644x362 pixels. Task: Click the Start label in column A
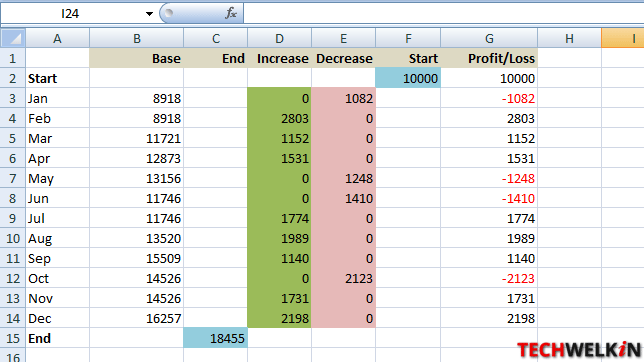click(42, 78)
